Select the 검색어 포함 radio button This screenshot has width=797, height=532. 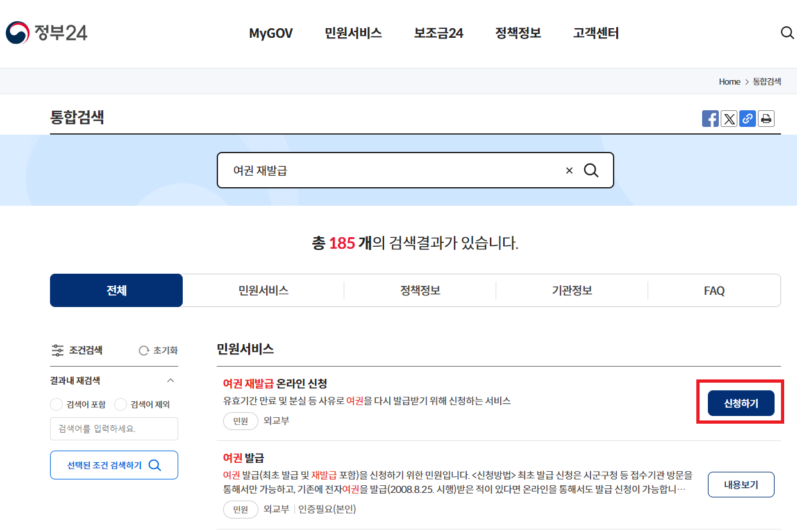(56, 404)
